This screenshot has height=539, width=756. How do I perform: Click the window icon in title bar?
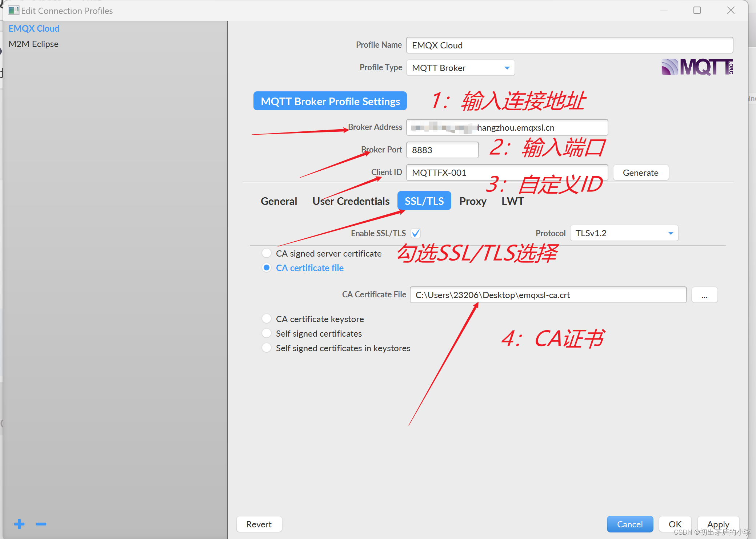coord(13,10)
